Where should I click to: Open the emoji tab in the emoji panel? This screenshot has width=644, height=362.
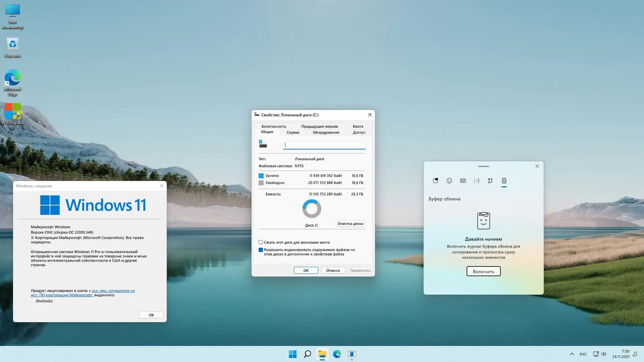449,181
